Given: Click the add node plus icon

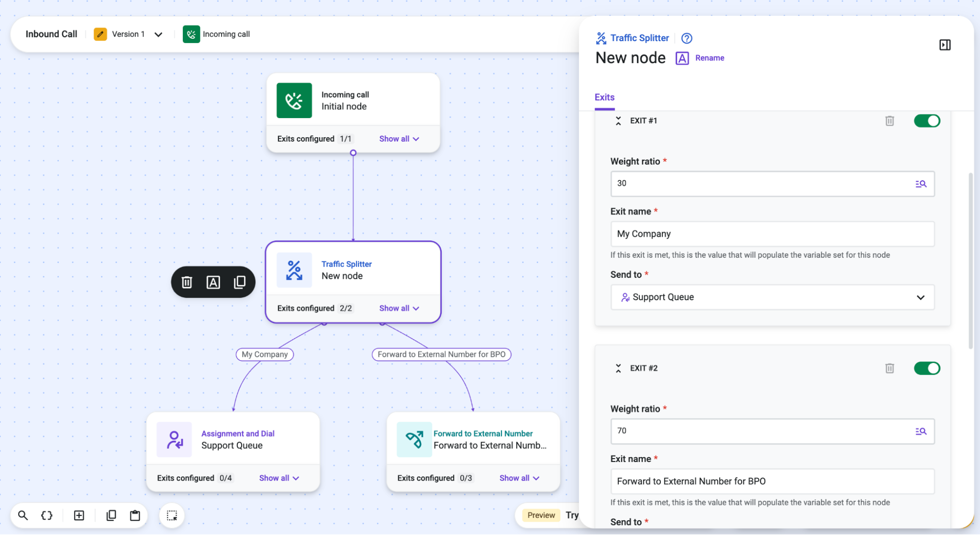Looking at the screenshot, I should (79, 515).
